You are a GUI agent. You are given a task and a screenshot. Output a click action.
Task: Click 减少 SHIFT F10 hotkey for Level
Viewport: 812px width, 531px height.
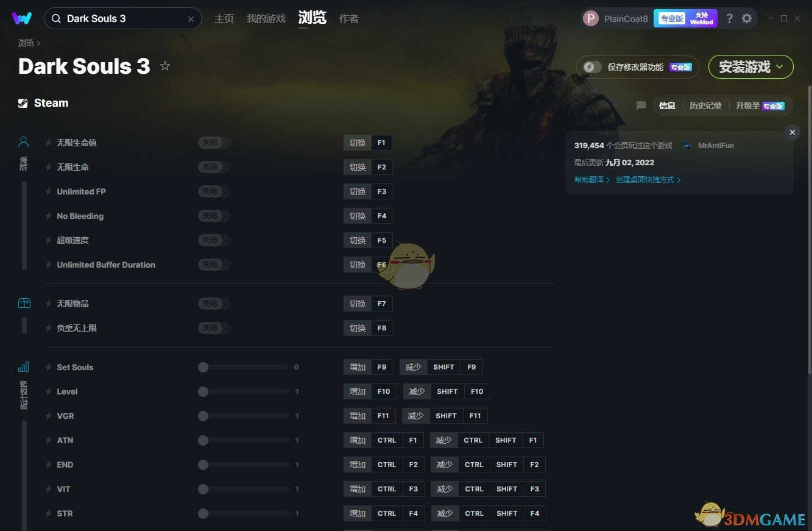[447, 391]
